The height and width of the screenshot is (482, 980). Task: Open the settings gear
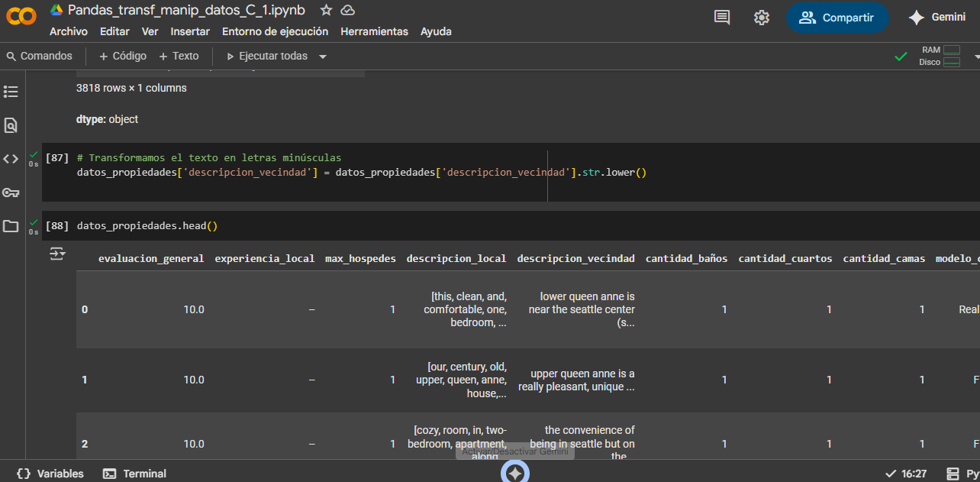762,18
